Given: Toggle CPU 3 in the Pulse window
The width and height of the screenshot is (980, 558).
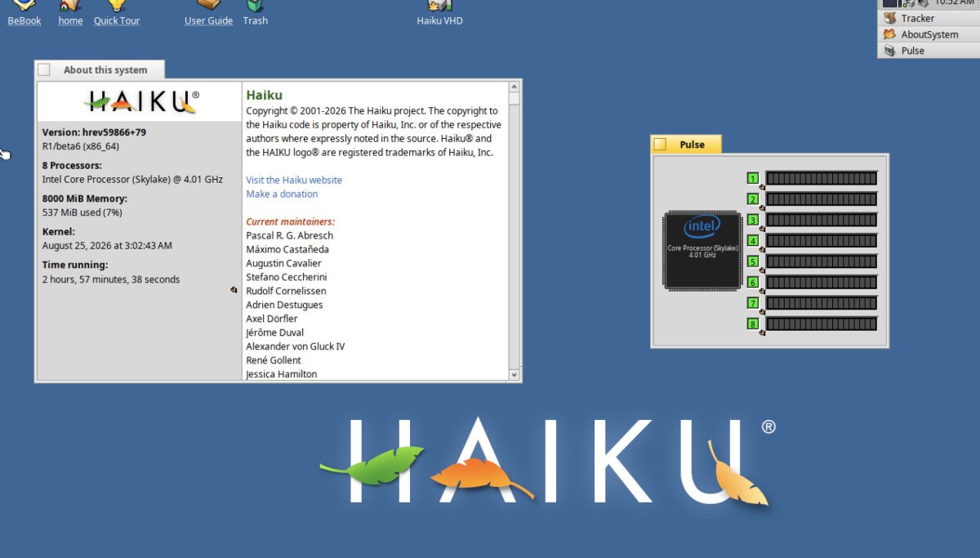Looking at the screenshot, I should 753,220.
